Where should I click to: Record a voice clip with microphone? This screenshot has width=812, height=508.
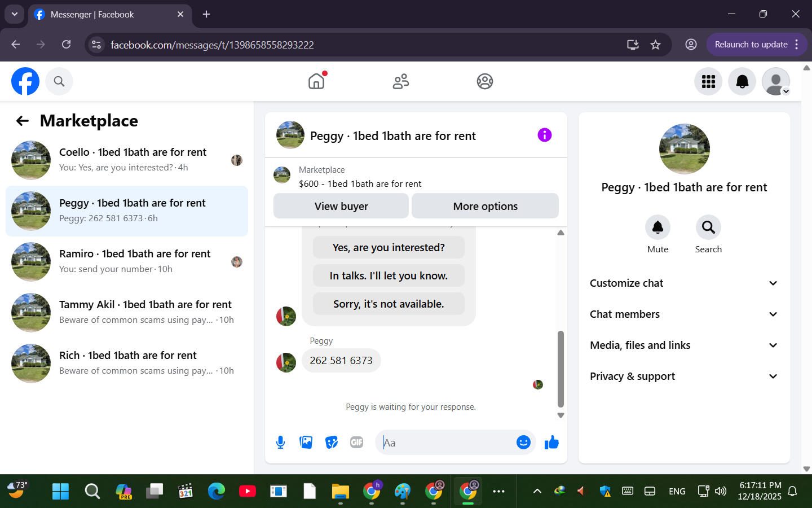pos(280,443)
